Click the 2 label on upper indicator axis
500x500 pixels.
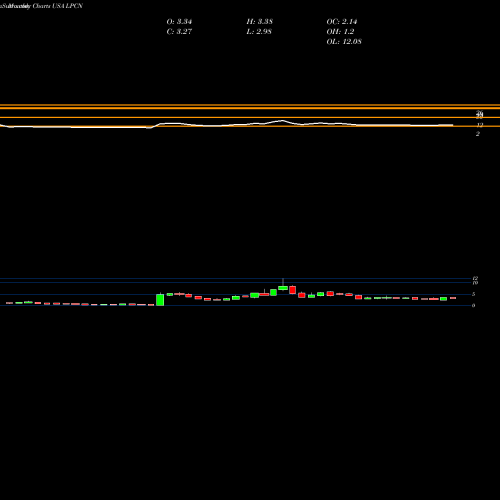click(478, 134)
